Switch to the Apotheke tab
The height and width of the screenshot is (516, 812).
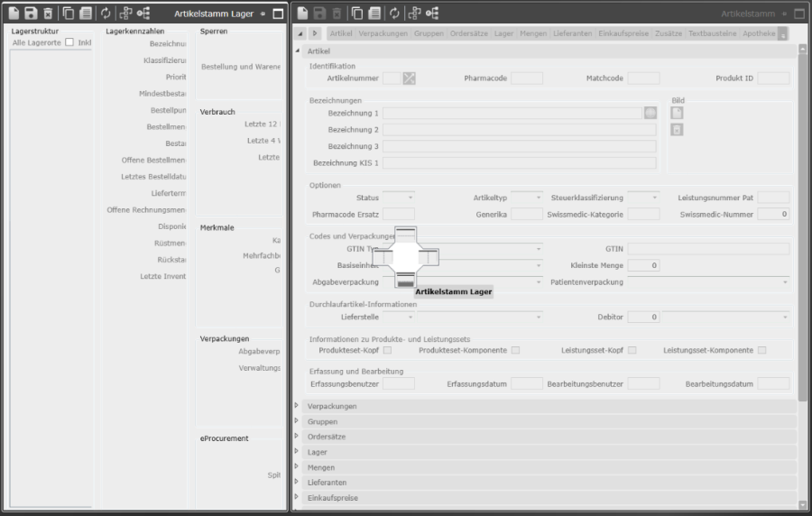(759, 33)
